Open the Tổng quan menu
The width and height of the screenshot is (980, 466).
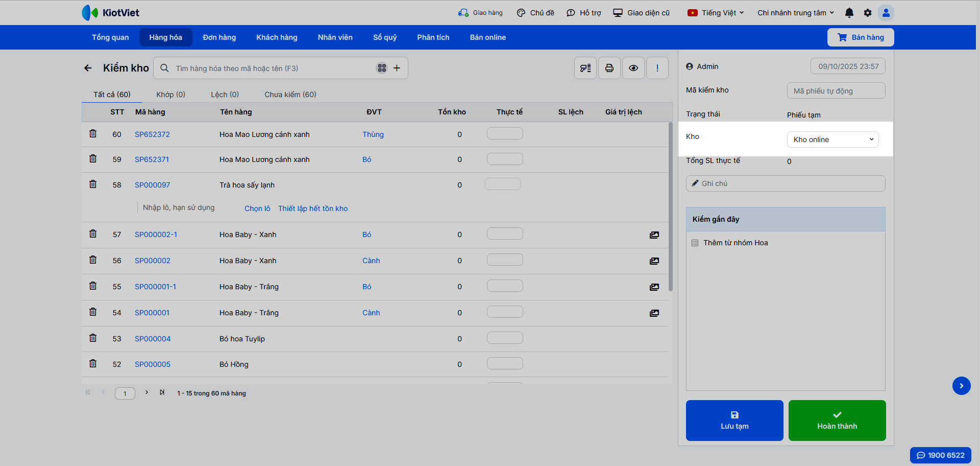(110, 37)
